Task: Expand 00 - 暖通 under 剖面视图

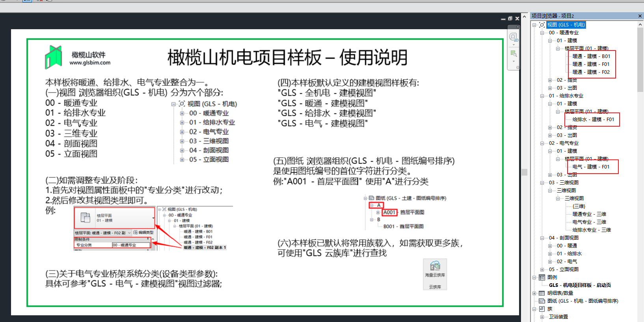Action: coord(550,246)
